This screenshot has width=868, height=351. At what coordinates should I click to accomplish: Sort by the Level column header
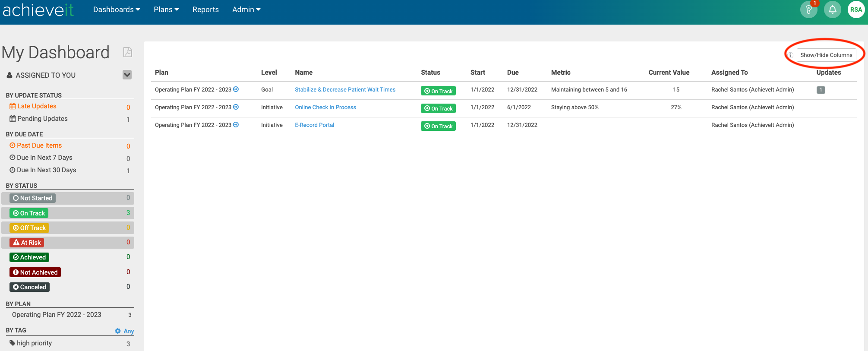[x=269, y=73]
